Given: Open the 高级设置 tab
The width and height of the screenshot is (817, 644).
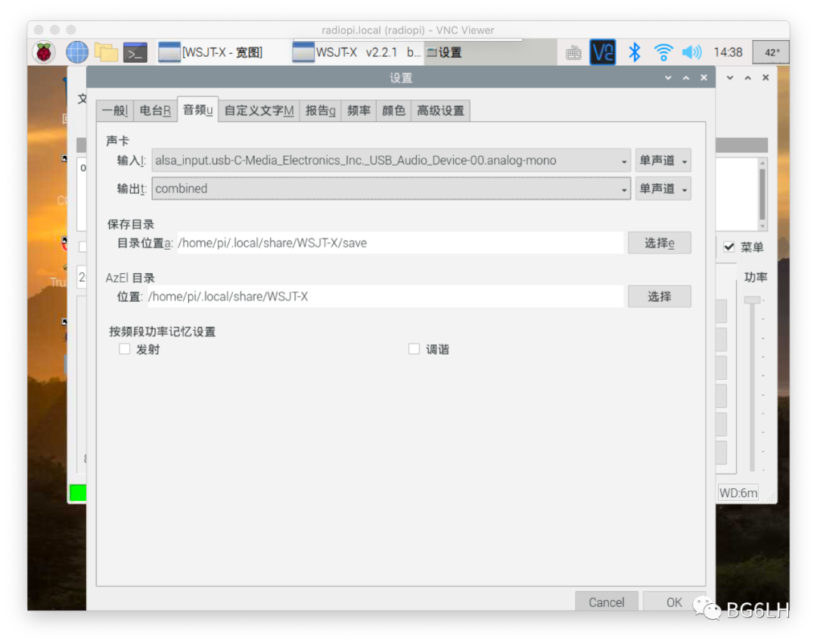Looking at the screenshot, I should tap(440, 110).
